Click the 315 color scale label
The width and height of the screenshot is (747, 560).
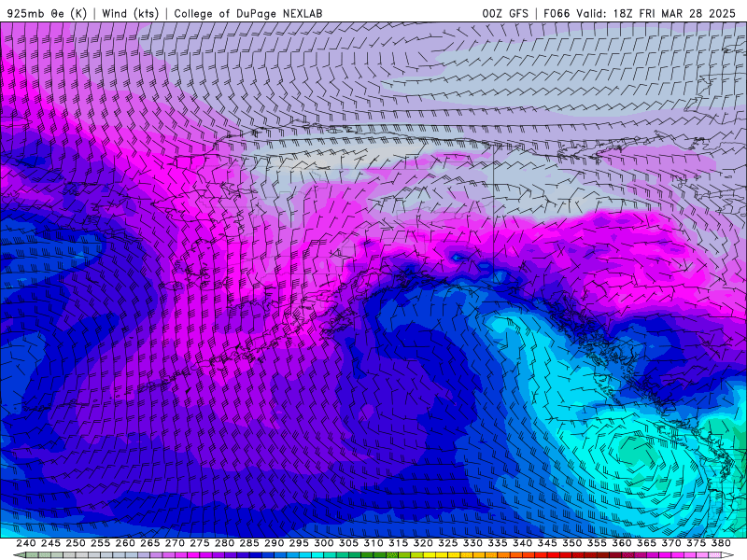click(x=399, y=543)
